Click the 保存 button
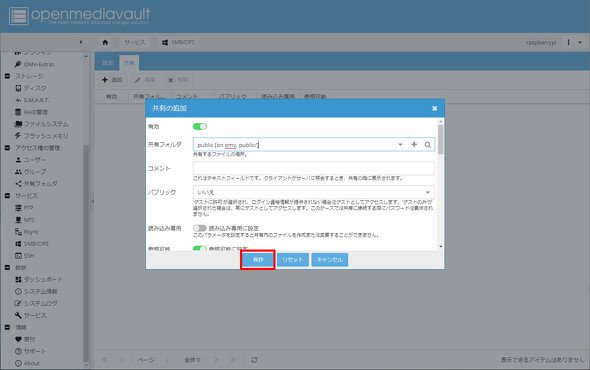This screenshot has width=590, height=370. point(258,260)
